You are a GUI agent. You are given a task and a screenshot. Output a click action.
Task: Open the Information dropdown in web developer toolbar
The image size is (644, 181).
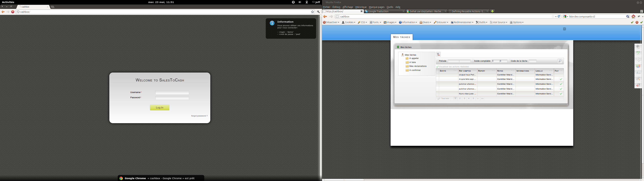408,22
